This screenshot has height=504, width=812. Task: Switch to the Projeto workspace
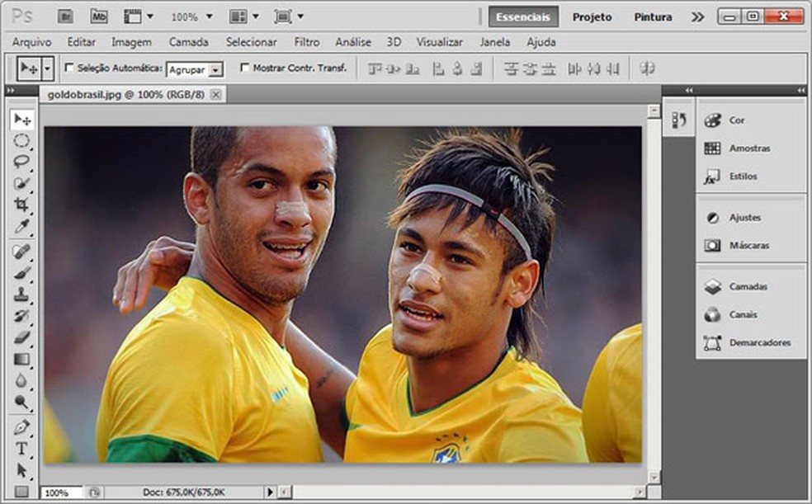592,16
